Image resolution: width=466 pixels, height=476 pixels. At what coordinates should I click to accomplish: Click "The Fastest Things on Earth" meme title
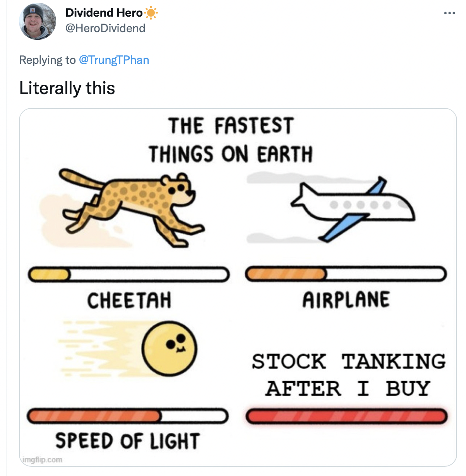(x=231, y=140)
